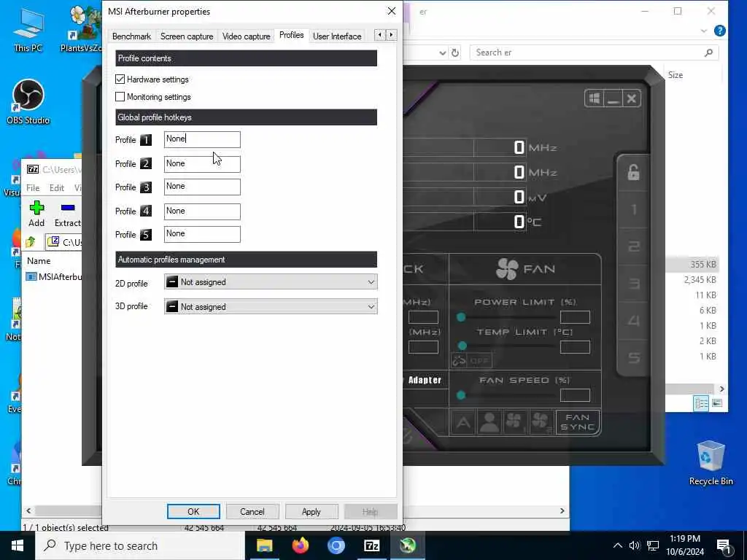Viewport: 747px width, 560px height.
Task: Click the 7-Zip Extract button
Action: click(67, 214)
